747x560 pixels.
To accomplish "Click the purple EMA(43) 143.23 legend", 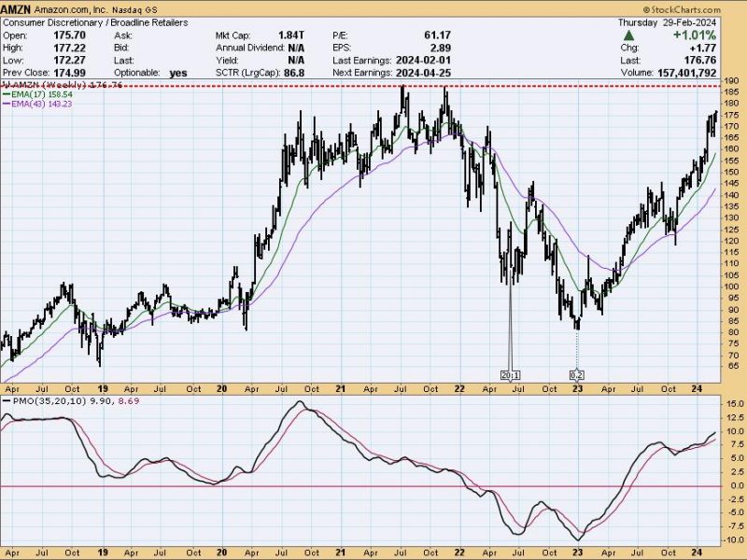I will 37,104.
